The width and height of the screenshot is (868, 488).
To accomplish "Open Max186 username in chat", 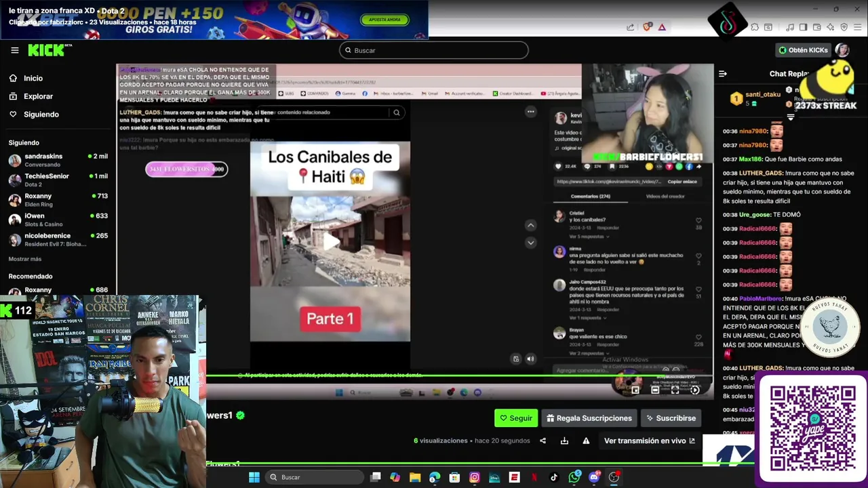I will 751,159.
